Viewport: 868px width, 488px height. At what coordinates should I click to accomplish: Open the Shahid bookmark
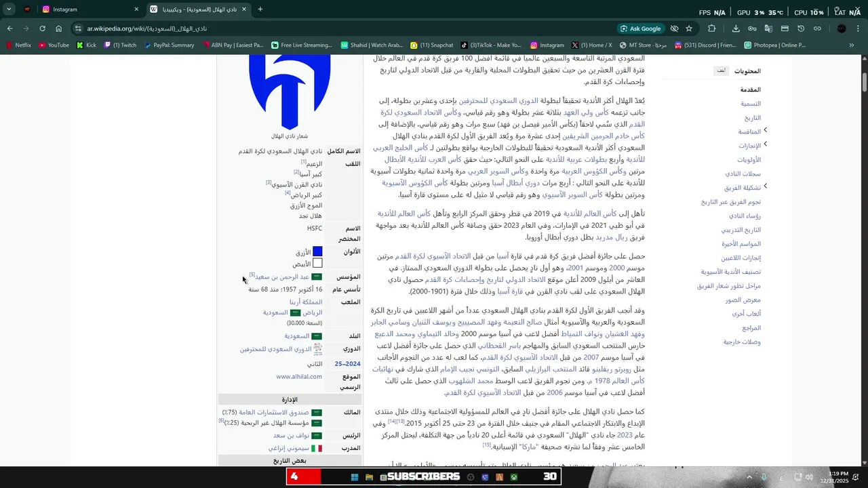click(372, 45)
